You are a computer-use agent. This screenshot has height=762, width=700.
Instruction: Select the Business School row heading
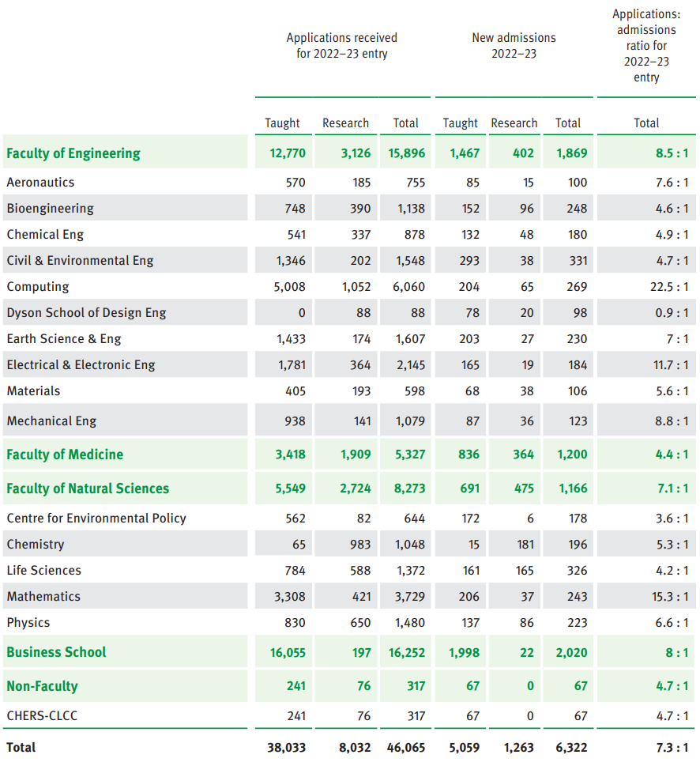[x=56, y=652]
